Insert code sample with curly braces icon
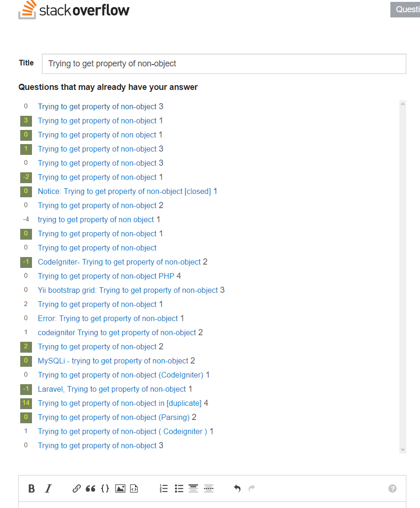The height and width of the screenshot is (508, 420). pos(105,489)
